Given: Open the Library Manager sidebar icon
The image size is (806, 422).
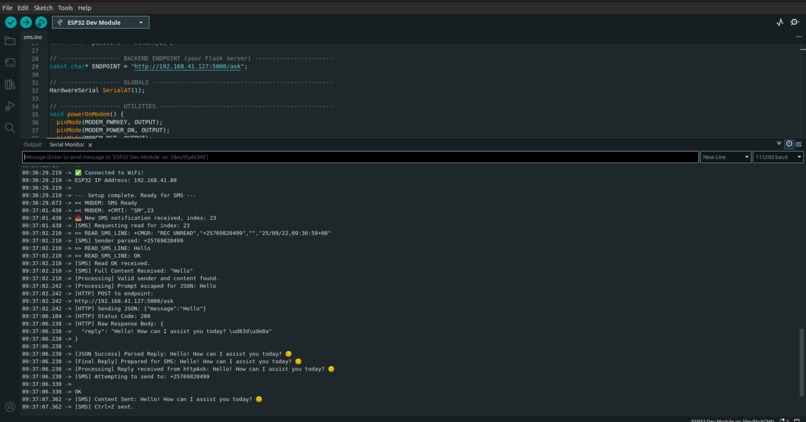Looking at the screenshot, I should pos(10,84).
